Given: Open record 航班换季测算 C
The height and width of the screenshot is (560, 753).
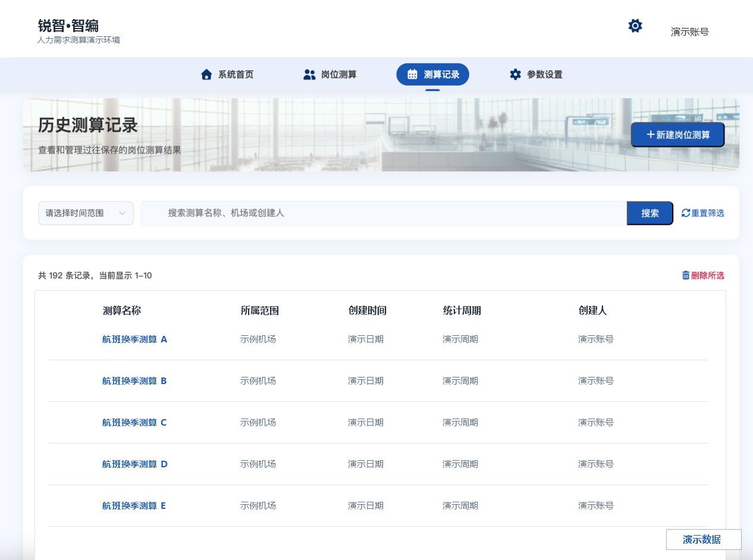Looking at the screenshot, I should click(x=134, y=422).
